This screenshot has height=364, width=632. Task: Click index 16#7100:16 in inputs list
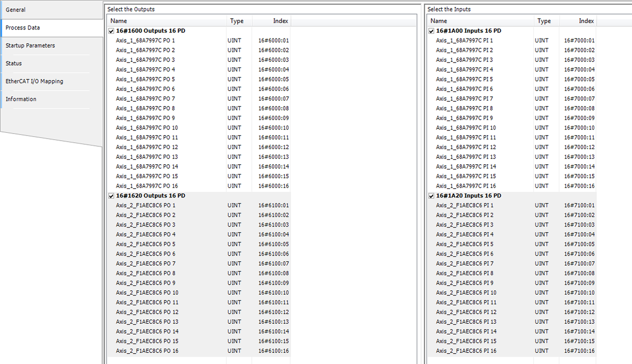coord(579,351)
